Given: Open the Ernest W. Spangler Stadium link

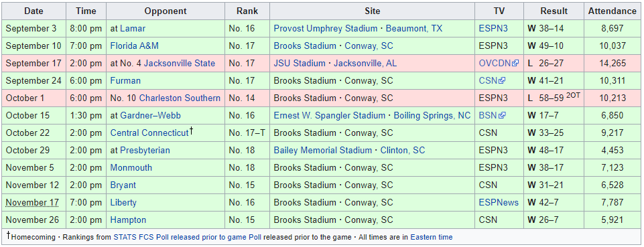Looking at the screenshot, I should (330, 116).
